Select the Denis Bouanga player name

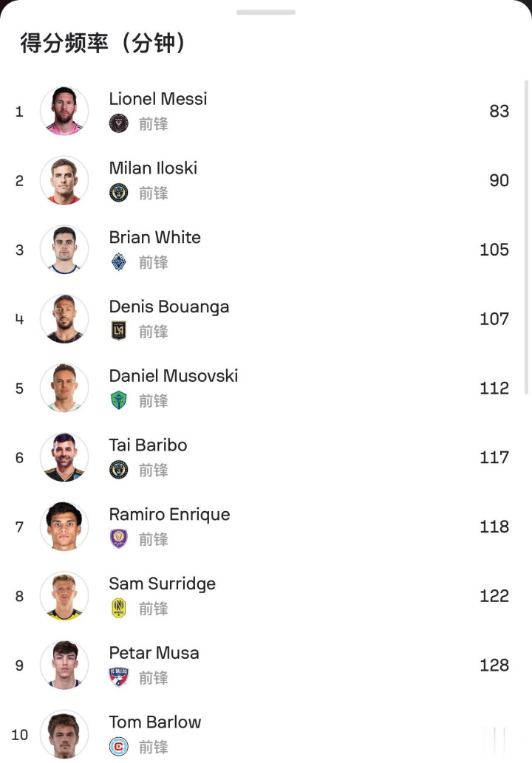tap(169, 307)
